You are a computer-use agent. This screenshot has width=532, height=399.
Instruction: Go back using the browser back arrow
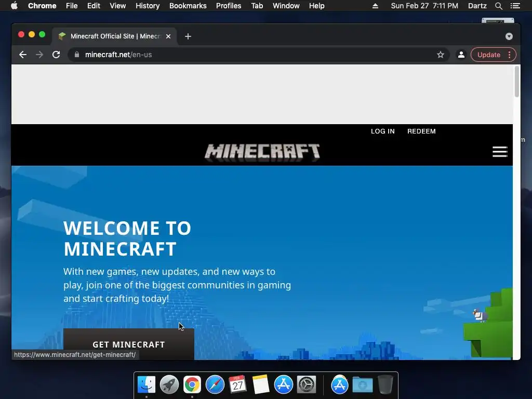[x=23, y=55]
